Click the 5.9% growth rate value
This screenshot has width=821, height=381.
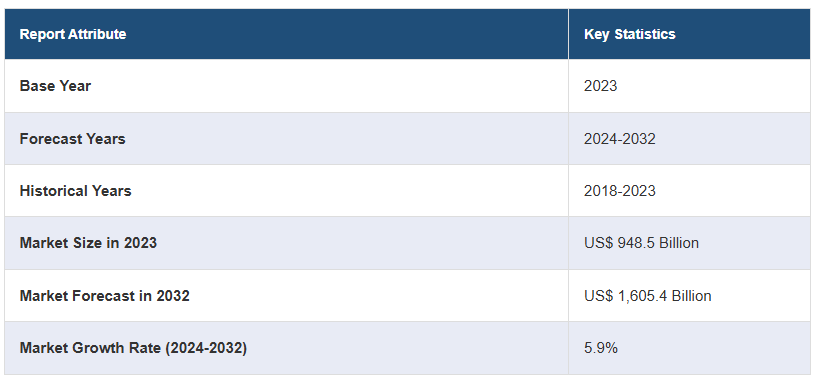(x=601, y=348)
